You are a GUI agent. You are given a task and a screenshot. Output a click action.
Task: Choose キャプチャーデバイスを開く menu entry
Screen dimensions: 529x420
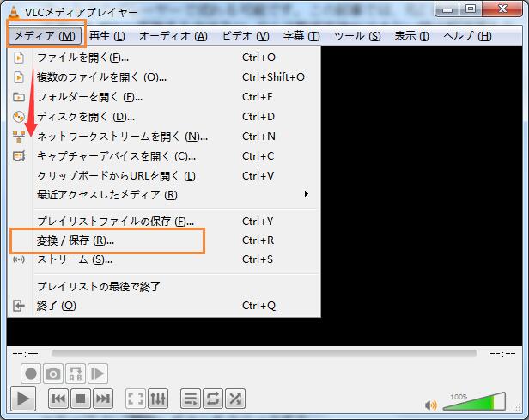[164, 156]
